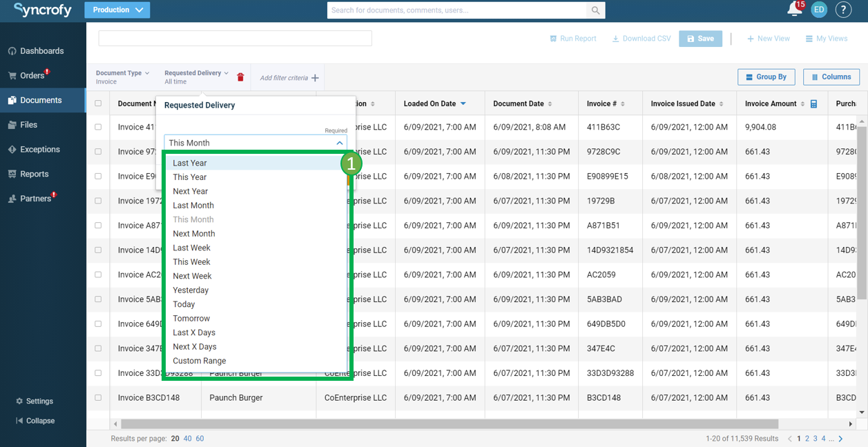Open the notifications bell

point(794,10)
